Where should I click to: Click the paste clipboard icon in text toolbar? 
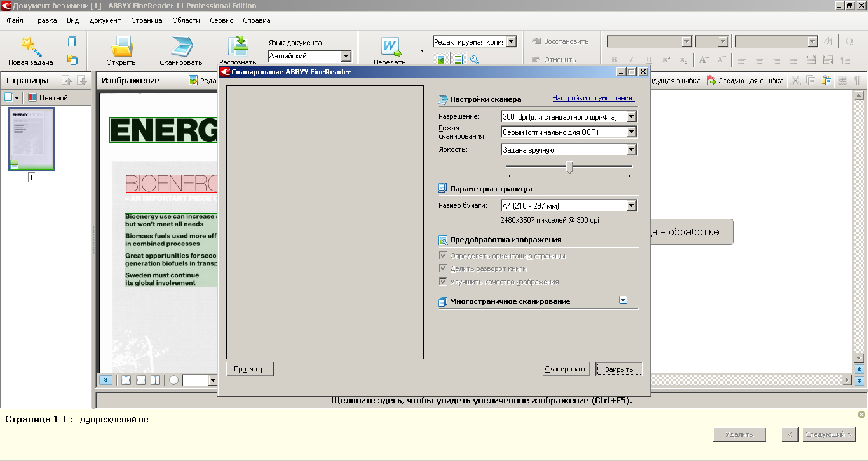pyautogui.click(x=826, y=81)
